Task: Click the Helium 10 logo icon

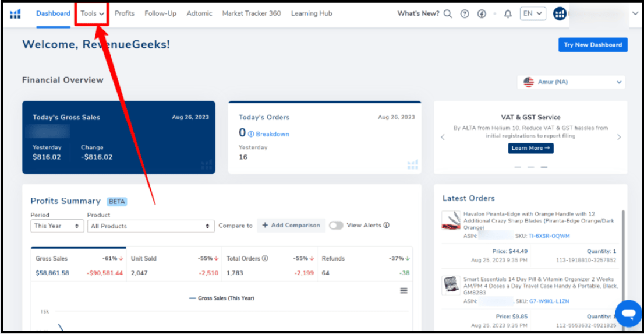Action: 15,14
